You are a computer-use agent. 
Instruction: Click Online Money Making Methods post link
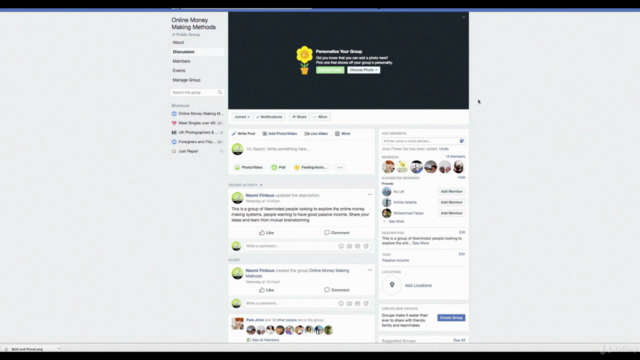click(329, 271)
